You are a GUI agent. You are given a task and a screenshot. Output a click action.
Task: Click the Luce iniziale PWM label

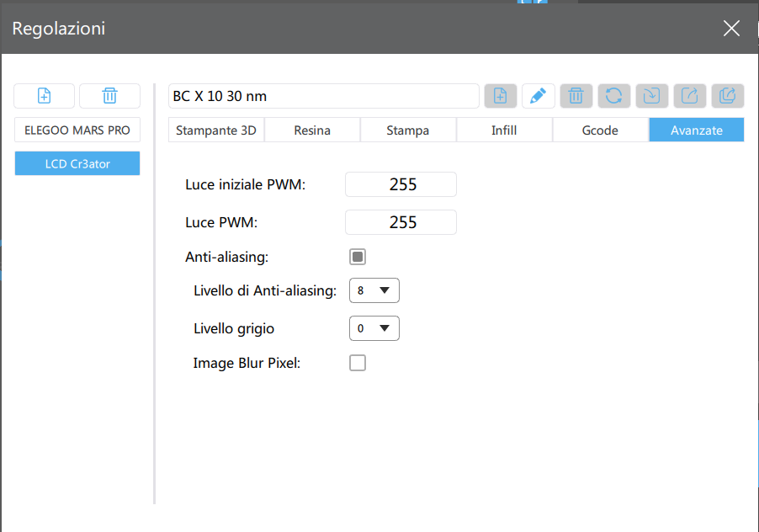click(246, 184)
